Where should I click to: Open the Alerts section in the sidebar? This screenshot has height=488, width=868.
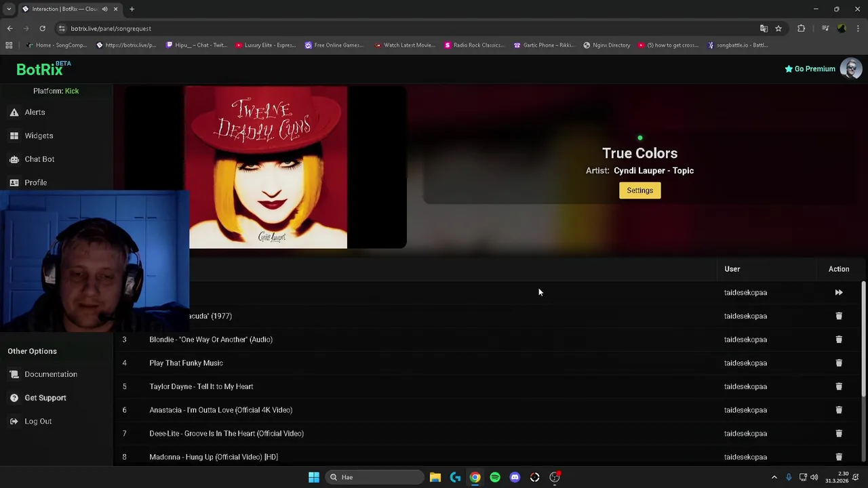point(35,113)
